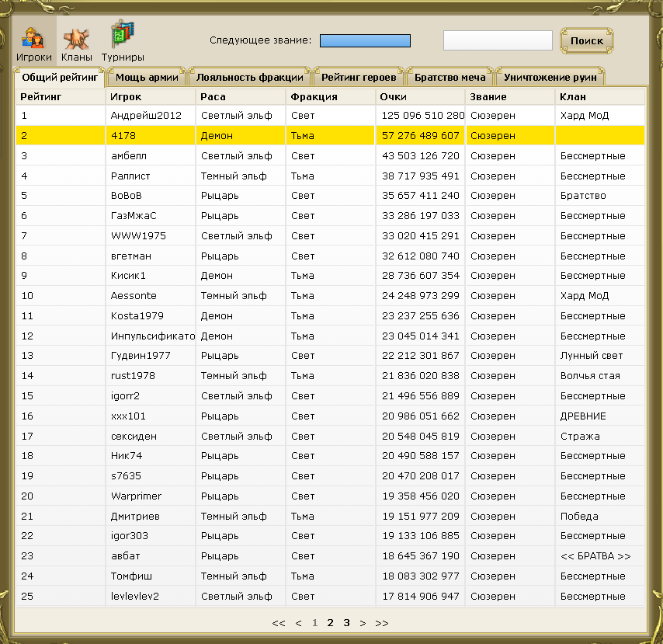663x644 pixels.
Task: Select player xxx101
Action: click(x=128, y=416)
